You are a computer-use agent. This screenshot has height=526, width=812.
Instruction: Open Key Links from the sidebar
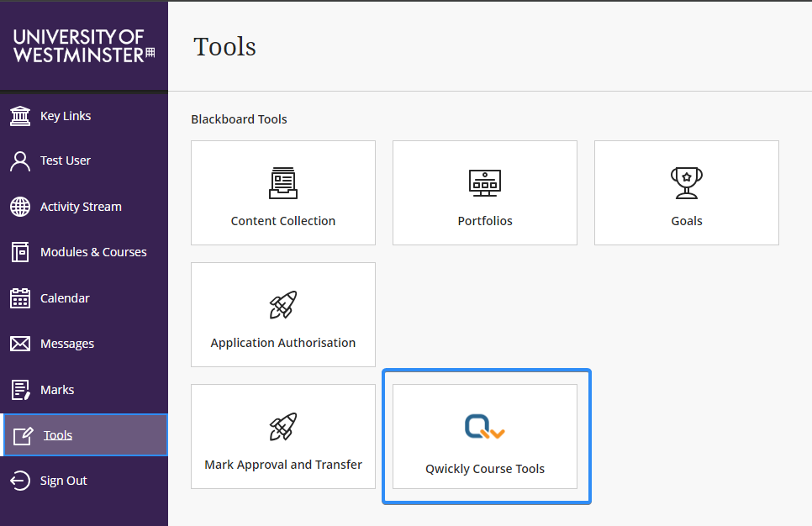66,116
